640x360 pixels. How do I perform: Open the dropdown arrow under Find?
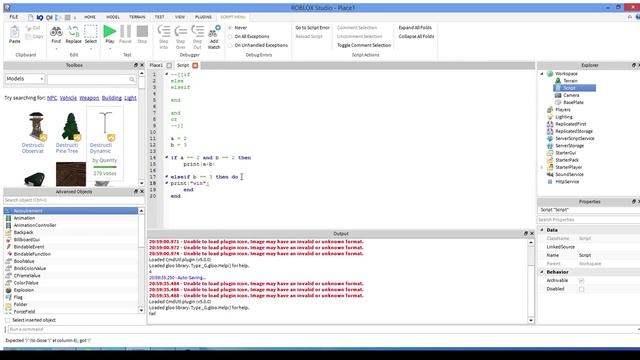[56, 49]
